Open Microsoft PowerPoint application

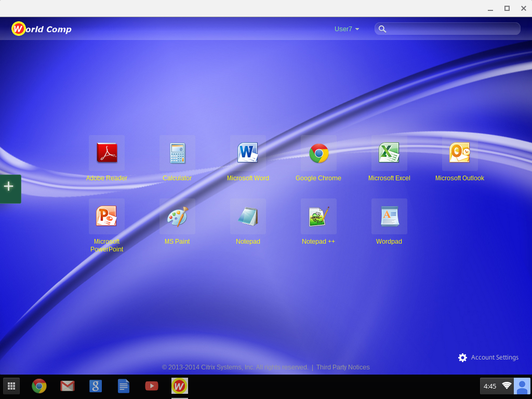coord(107,217)
